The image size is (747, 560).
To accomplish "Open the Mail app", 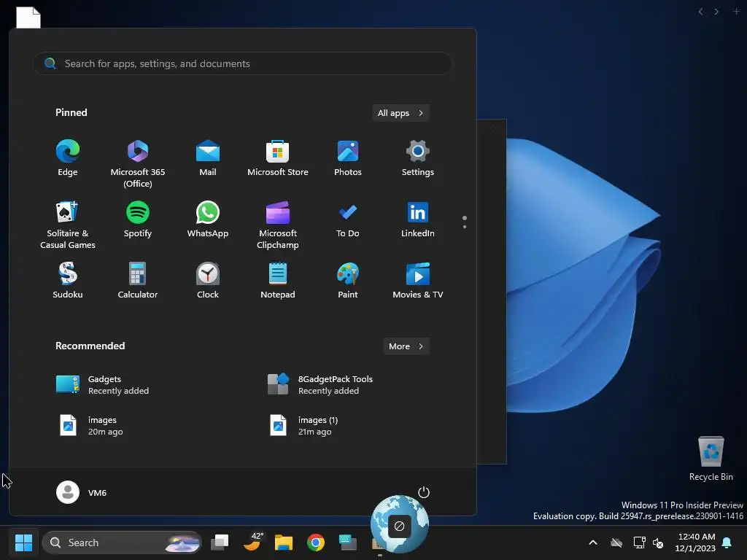I will tap(208, 158).
